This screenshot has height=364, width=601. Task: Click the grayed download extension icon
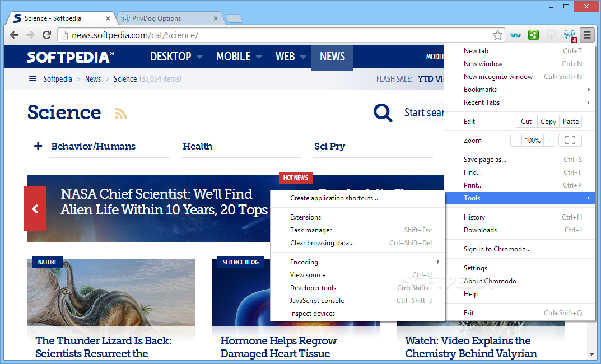[551, 35]
